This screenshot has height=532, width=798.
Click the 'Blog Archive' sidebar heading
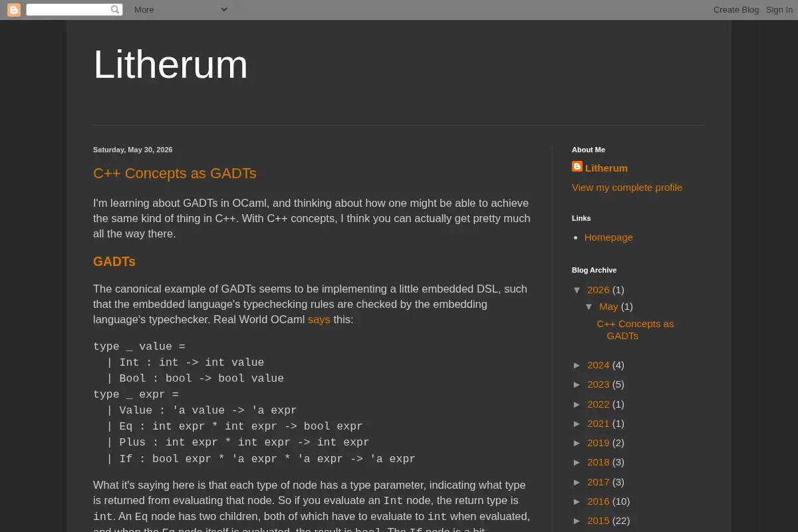[594, 270]
